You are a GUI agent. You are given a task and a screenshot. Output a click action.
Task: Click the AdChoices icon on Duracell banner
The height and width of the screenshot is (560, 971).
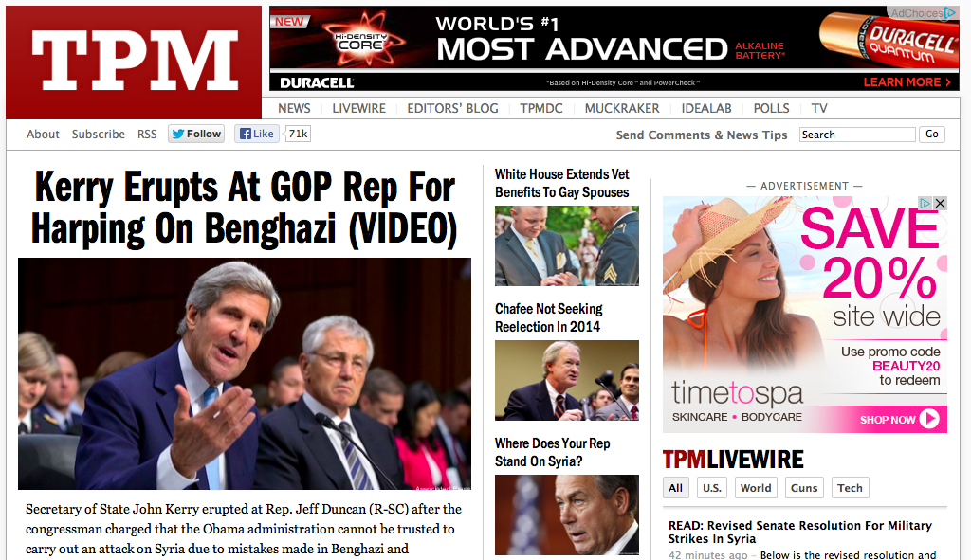click(924, 13)
